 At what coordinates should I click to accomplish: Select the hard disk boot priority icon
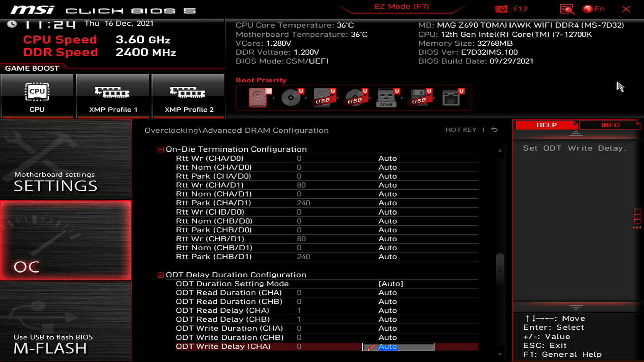(258, 98)
